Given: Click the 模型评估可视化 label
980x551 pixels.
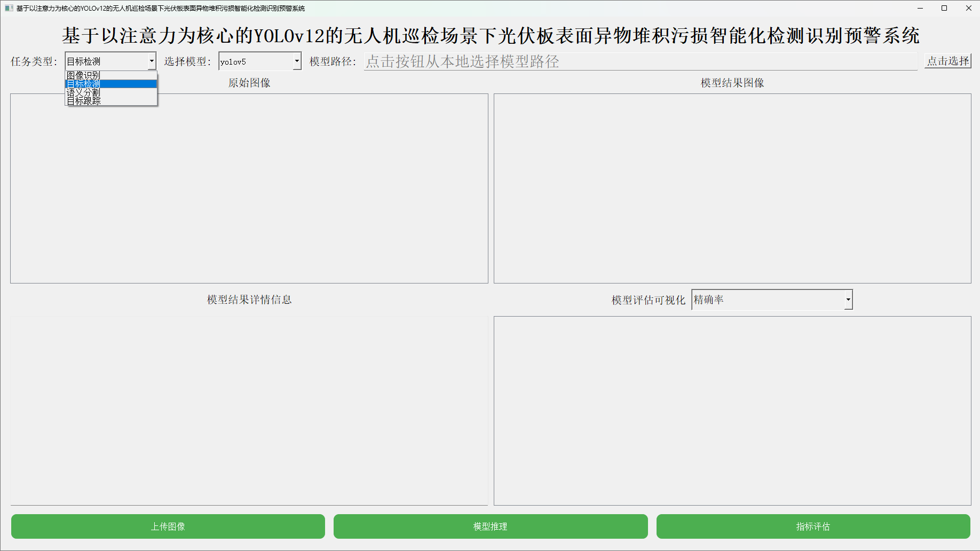Looking at the screenshot, I should 649,300.
